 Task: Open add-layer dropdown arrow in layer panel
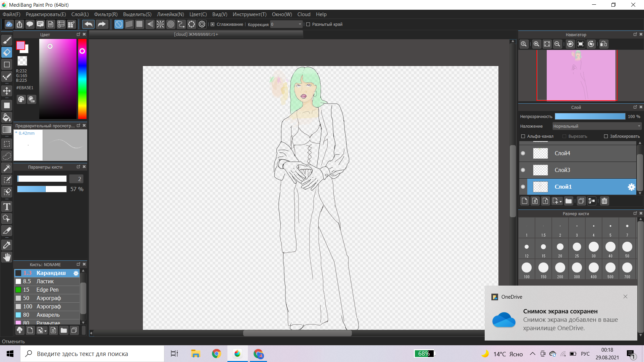tap(560, 201)
